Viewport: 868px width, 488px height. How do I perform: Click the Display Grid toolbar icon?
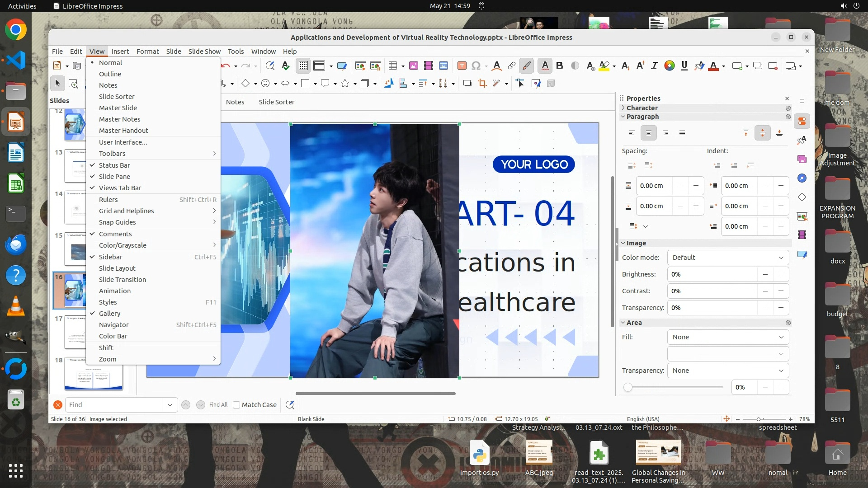point(303,66)
